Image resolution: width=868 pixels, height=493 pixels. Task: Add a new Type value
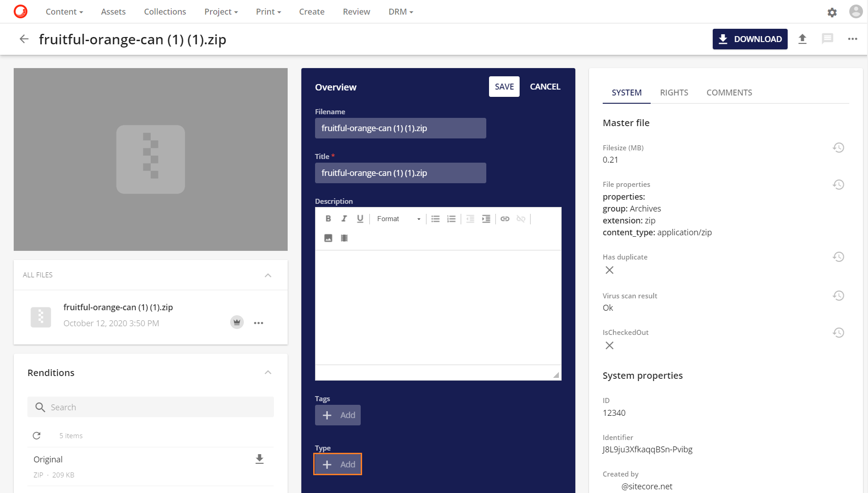[338, 464]
